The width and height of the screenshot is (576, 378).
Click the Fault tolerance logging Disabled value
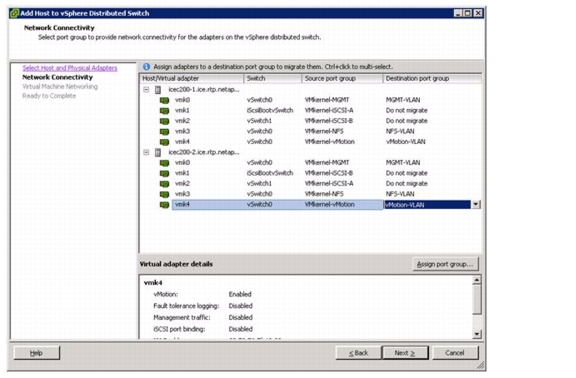[241, 306]
